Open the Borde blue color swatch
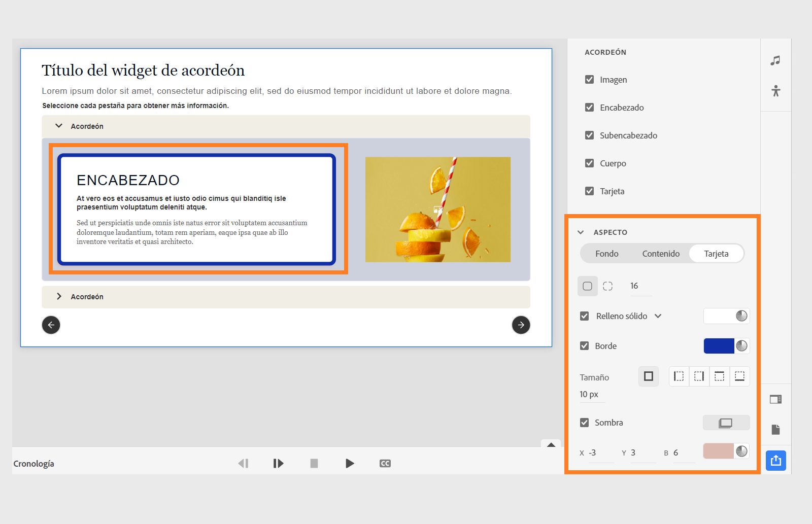812x524 pixels. pyautogui.click(x=719, y=346)
